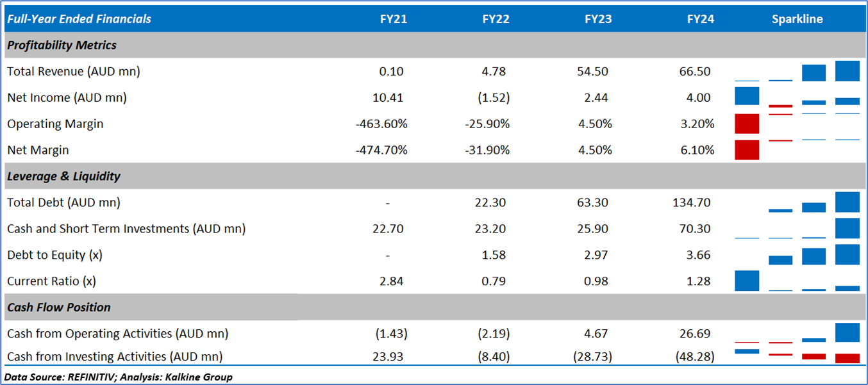Select the FY23 column header
Image resolution: width=868 pixels, height=385 pixels.
coord(598,19)
